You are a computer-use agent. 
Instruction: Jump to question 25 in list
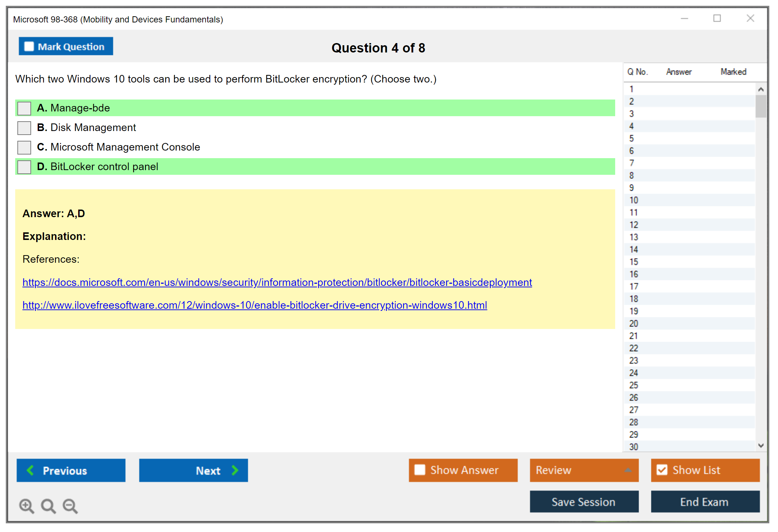634,385
